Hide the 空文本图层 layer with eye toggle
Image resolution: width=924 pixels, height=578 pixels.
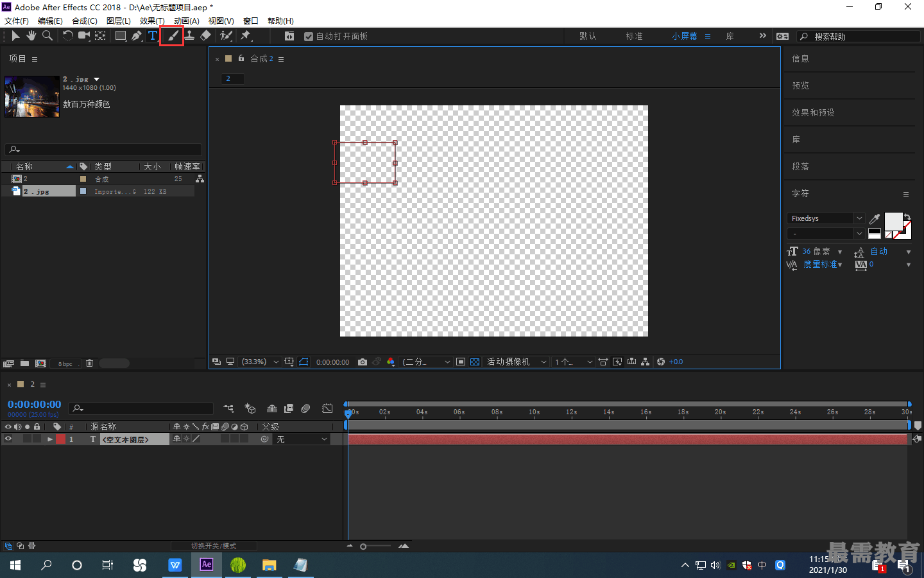[8, 439]
